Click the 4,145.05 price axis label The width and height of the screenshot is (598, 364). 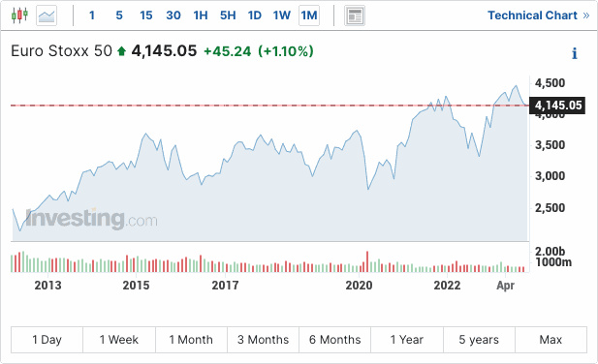(x=557, y=106)
